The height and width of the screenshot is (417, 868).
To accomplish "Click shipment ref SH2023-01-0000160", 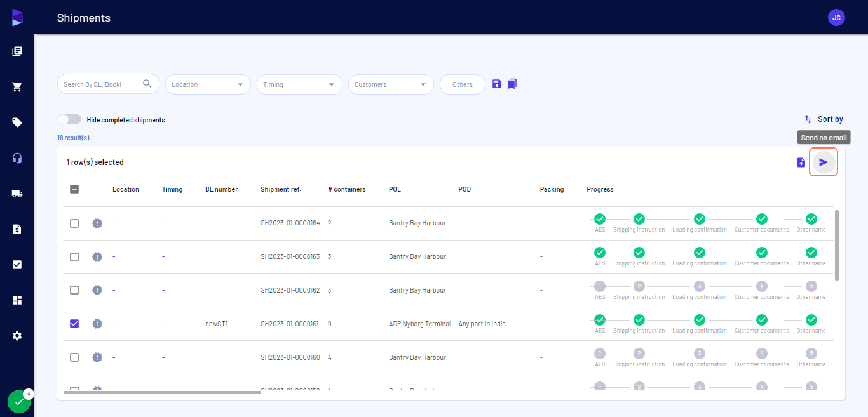I will pyautogui.click(x=290, y=357).
